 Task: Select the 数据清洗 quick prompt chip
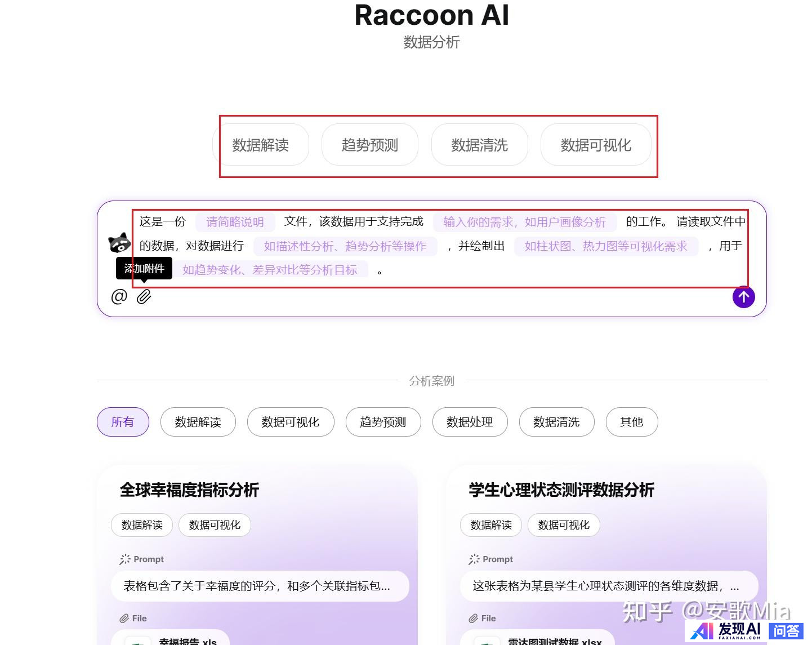[x=479, y=145]
